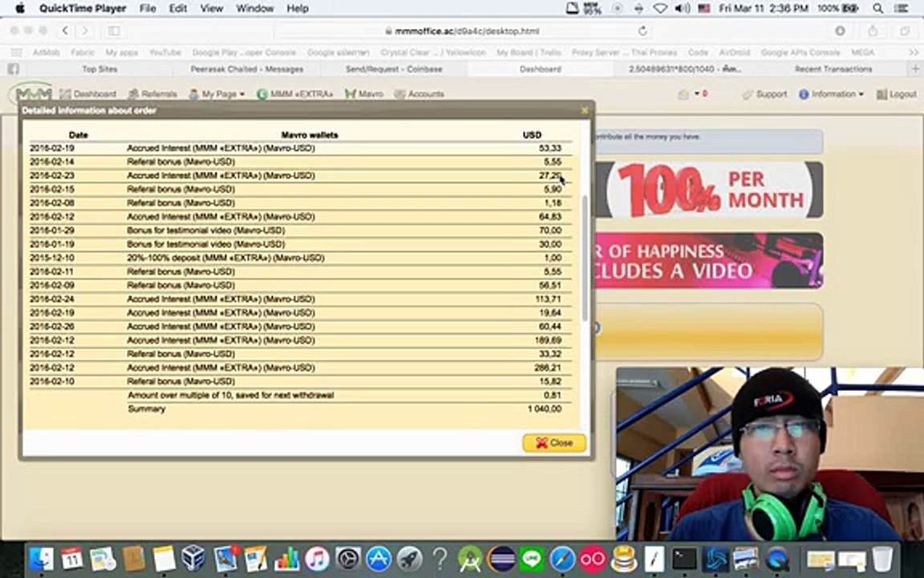This screenshot has height=578, width=924.
Task: Show the hidden bookmarks overflow chevrons
Action: pos(914,52)
